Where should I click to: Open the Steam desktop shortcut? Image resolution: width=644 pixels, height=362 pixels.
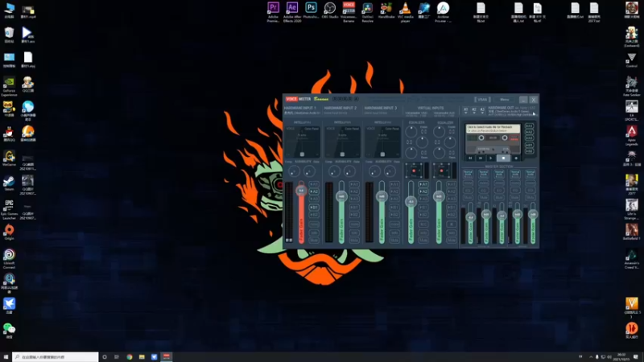[x=9, y=183]
